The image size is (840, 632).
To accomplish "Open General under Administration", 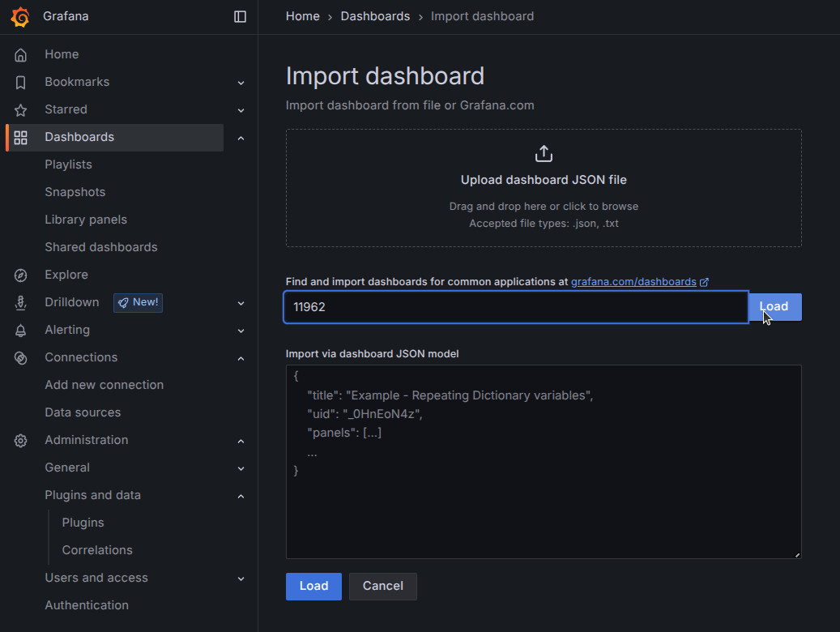I will (x=67, y=468).
